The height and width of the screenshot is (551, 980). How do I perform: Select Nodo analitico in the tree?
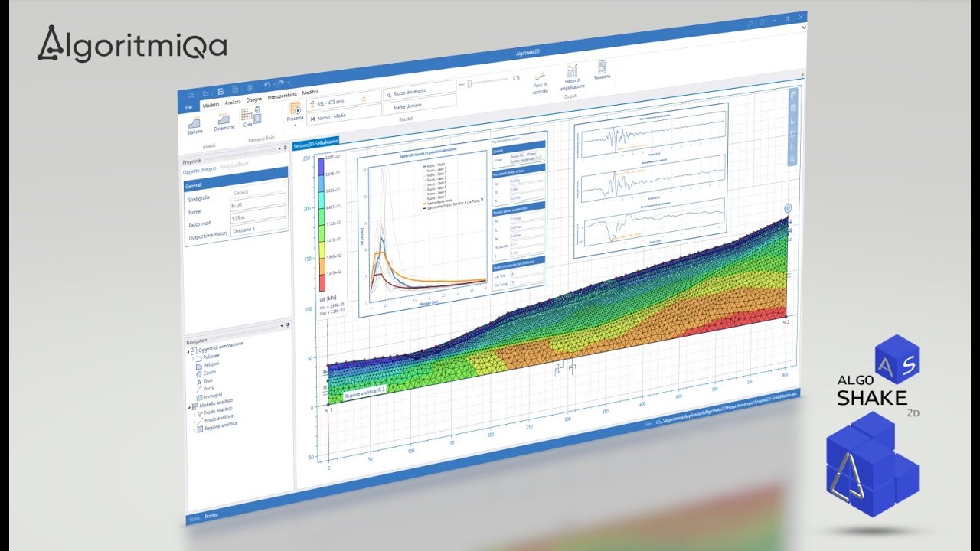tap(219, 412)
